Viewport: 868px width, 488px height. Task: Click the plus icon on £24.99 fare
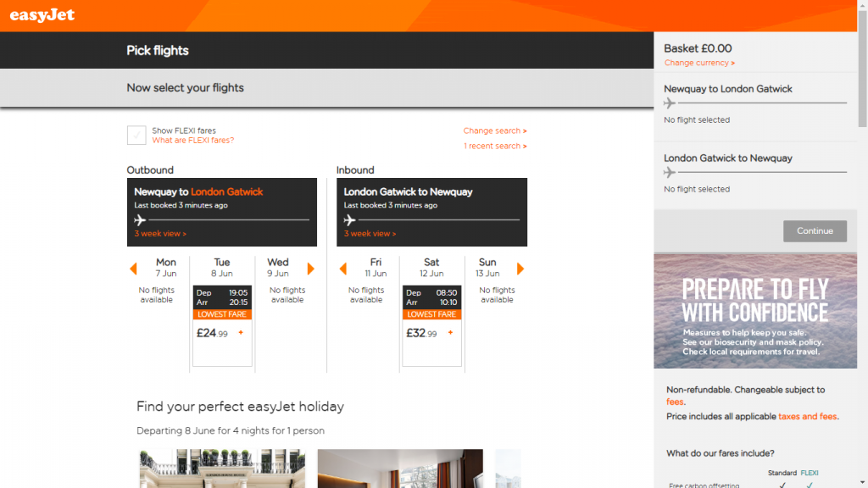click(241, 333)
